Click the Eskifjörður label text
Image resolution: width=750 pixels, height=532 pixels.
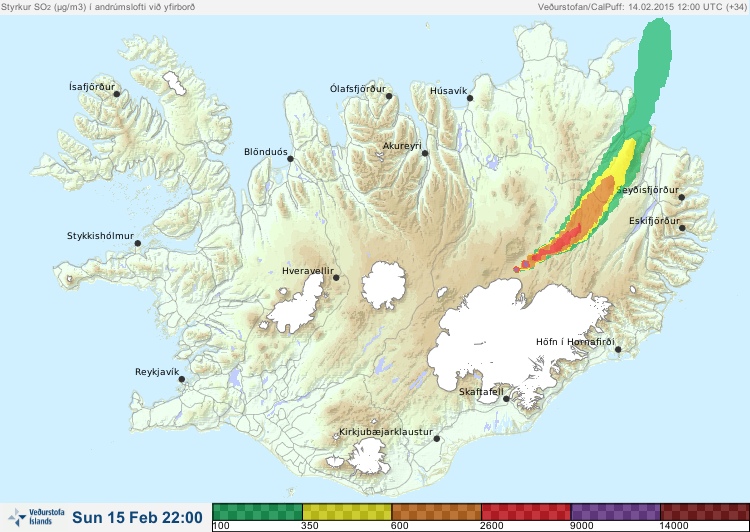point(654,221)
